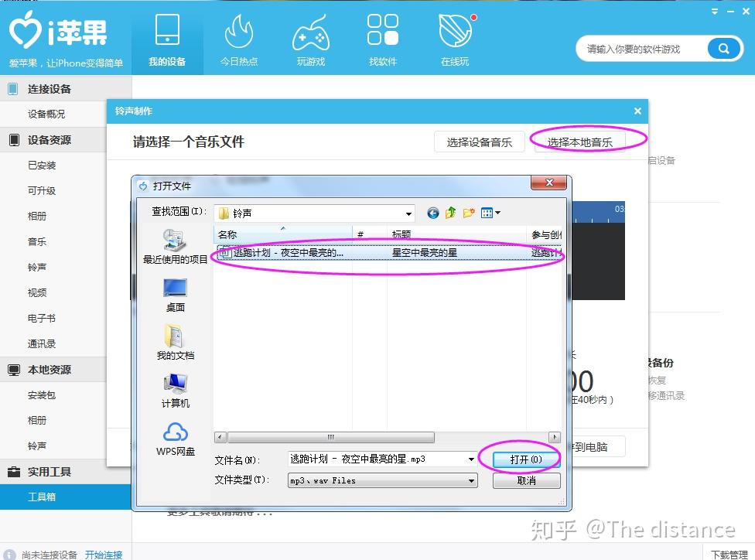Screen dimensions: 755x560
Task: Select the 逃跑计划 mp3 file row
Action: [x=388, y=253]
